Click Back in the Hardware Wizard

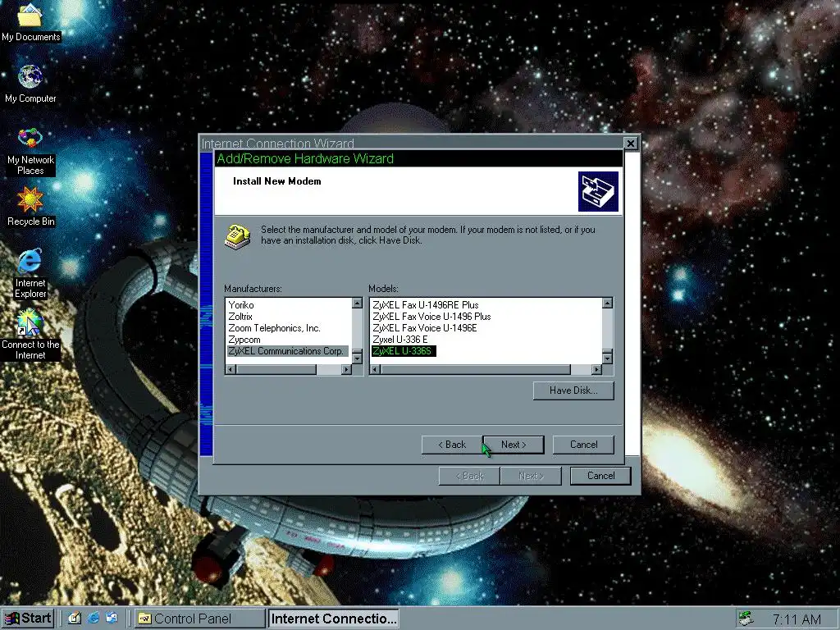(452, 445)
